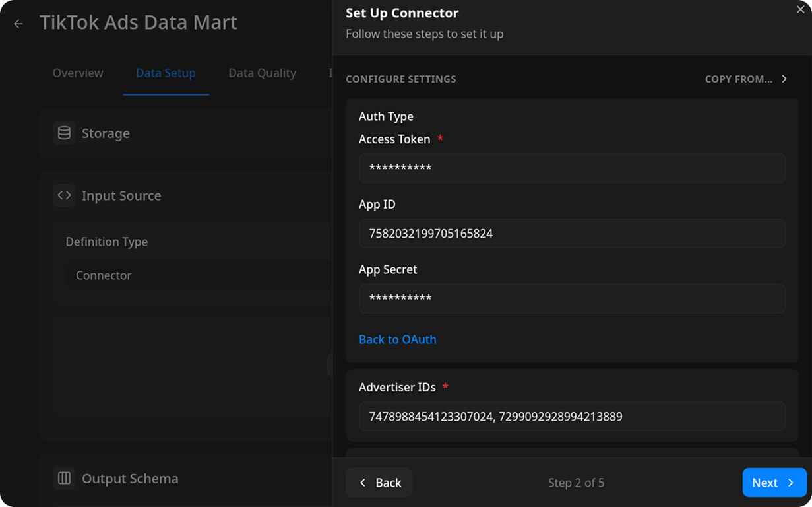812x507 pixels.
Task: Click the Configure Settings heading
Action: tap(401, 79)
